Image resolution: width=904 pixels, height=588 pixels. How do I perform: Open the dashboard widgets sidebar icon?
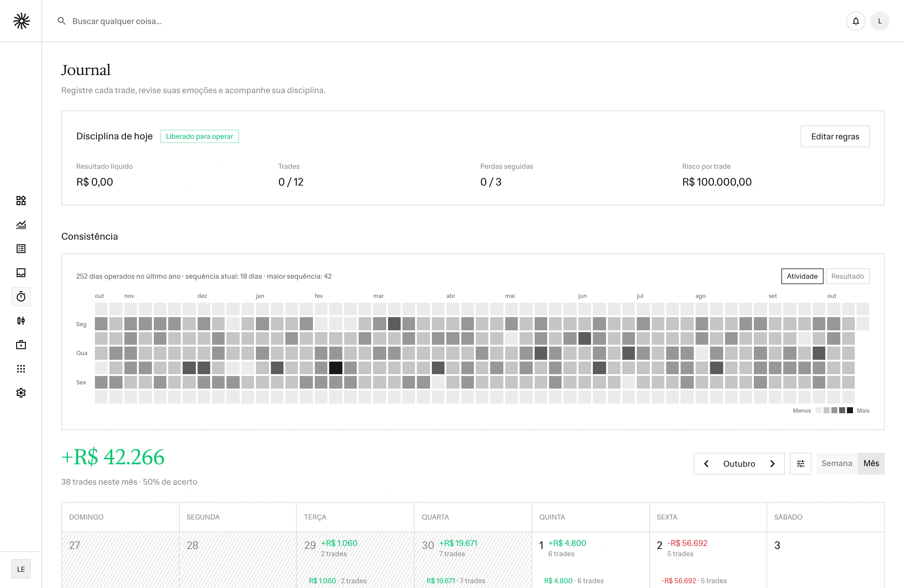(x=21, y=201)
